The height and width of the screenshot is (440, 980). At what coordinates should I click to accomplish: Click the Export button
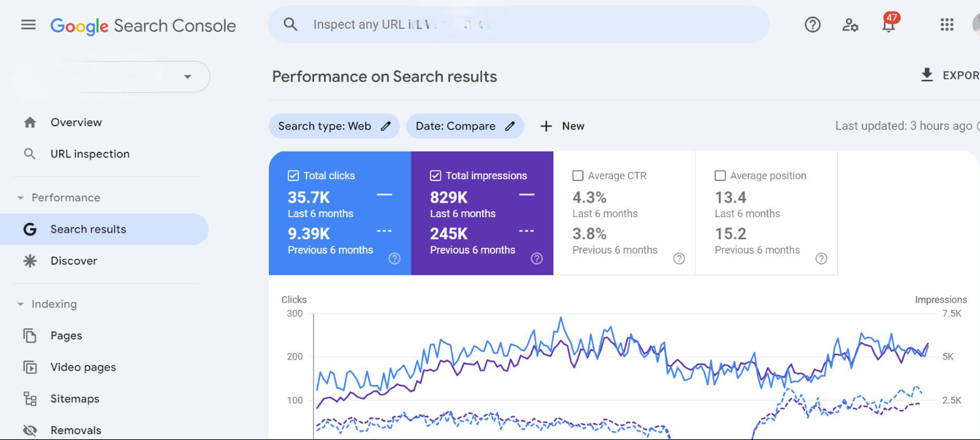click(x=950, y=75)
